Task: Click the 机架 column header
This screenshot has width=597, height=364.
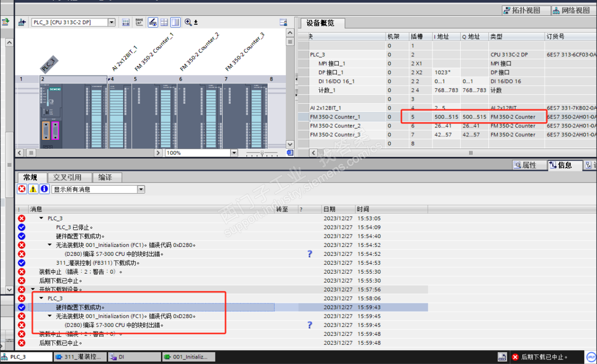Action: point(398,37)
